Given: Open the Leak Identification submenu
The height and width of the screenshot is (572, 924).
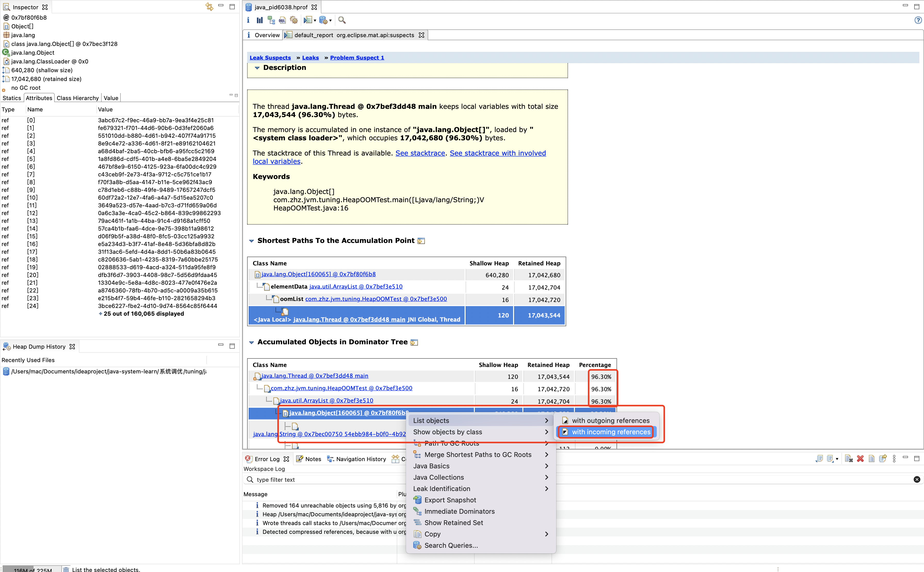Looking at the screenshot, I should (481, 488).
